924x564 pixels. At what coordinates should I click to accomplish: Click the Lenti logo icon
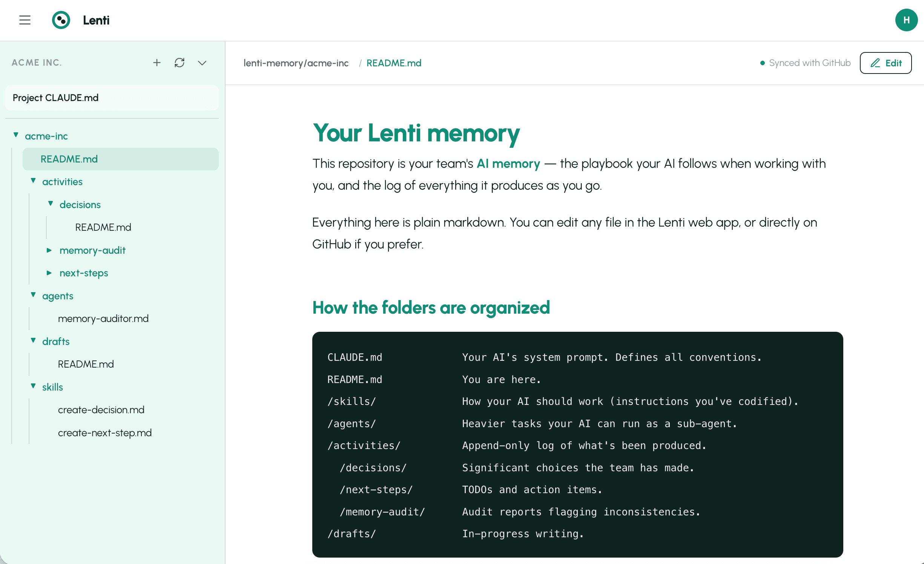coord(61,20)
